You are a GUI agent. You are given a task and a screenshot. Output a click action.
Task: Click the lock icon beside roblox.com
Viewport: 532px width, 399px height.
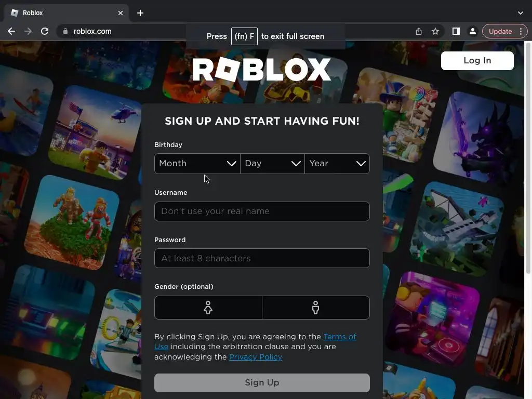pyautogui.click(x=65, y=31)
